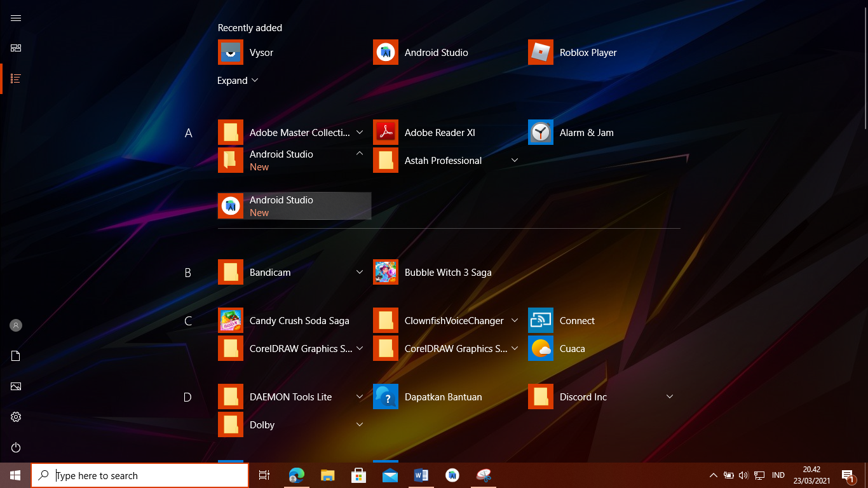Expand the Adobe Master Collection folder
Image resolution: width=868 pixels, height=488 pixels.
coord(360,132)
